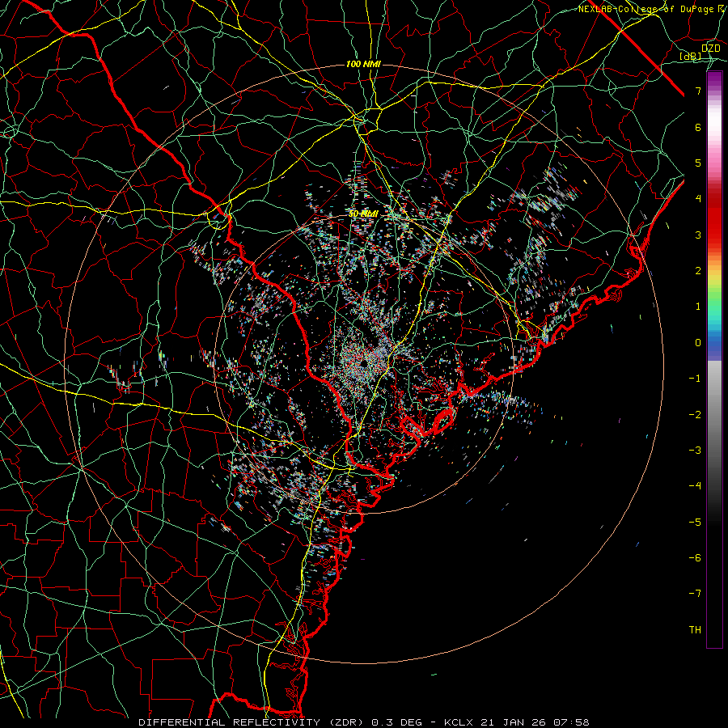Click the -2 value on the color scale

695,415
